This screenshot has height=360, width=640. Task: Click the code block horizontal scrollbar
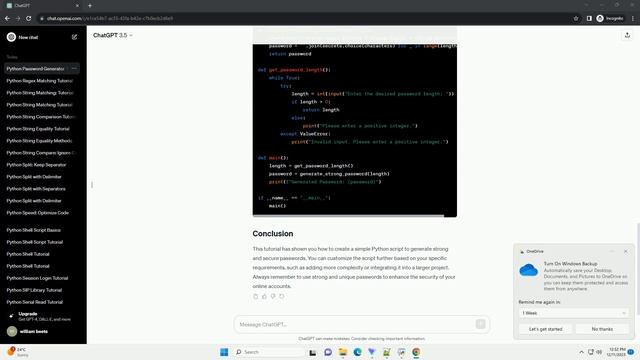[x=348, y=216]
